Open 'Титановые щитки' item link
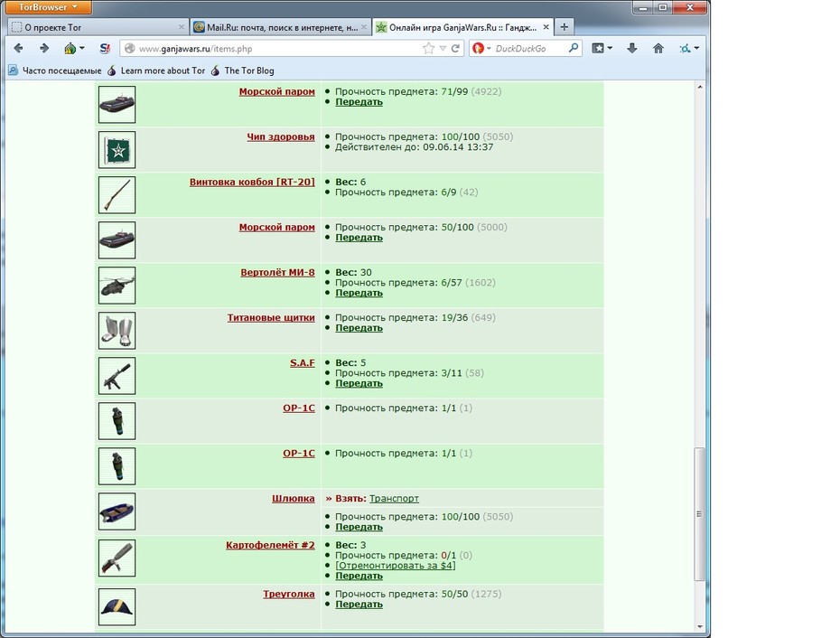 tap(271, 317)
